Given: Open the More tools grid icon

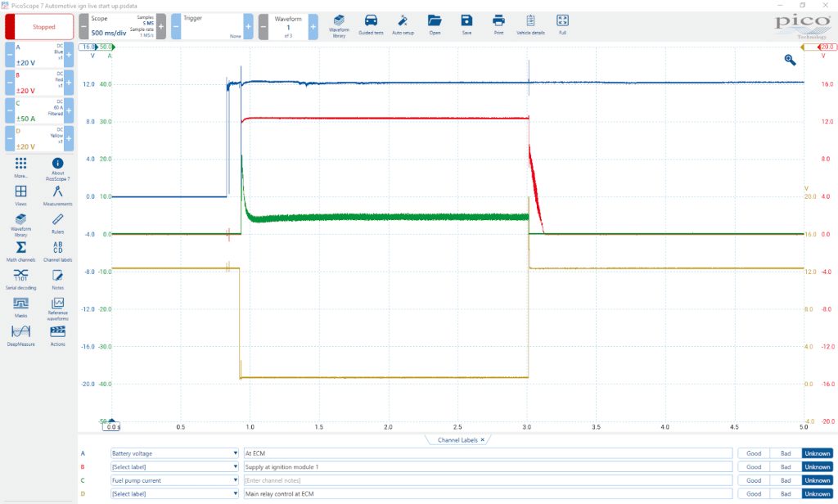Looking at the screenshot, I should tap(20, 168).
